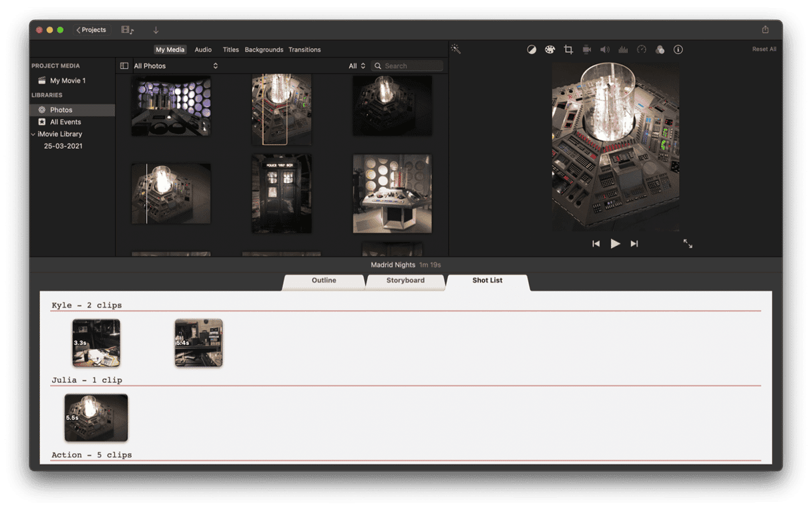Screen dimensions: 812x510
Task: Select the white console room photo
Action: [392, 194]
